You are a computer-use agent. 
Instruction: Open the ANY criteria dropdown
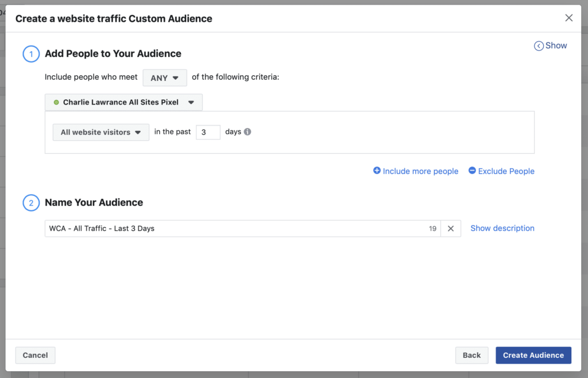point(165,78)
